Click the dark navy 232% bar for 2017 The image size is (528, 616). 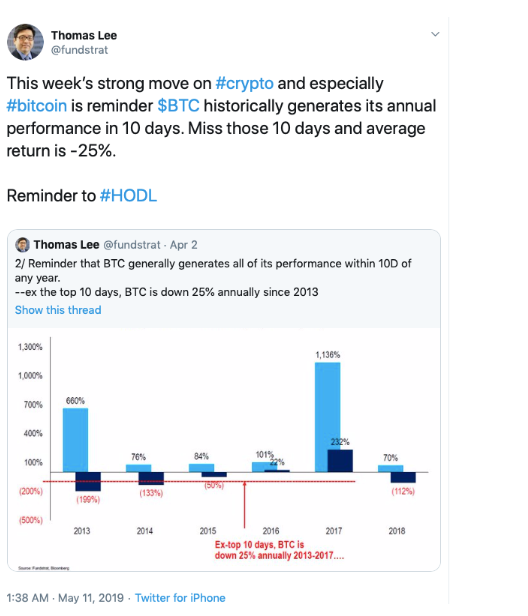tap(340, 461)
